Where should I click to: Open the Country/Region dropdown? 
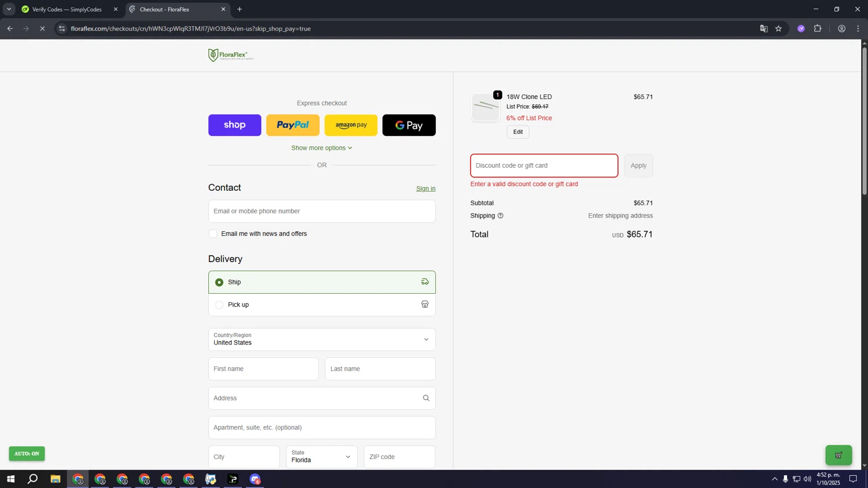coord(322,339)
